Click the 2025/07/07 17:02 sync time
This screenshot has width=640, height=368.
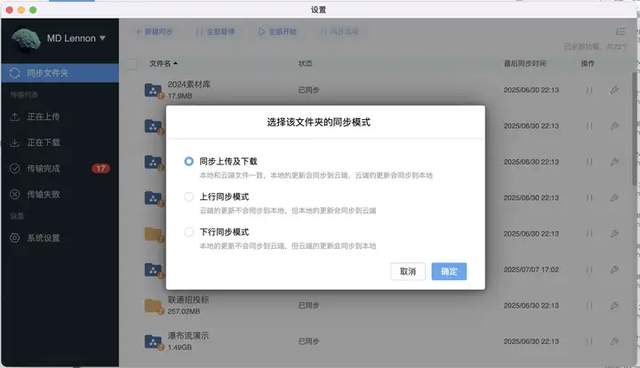[x=531, y=270]
